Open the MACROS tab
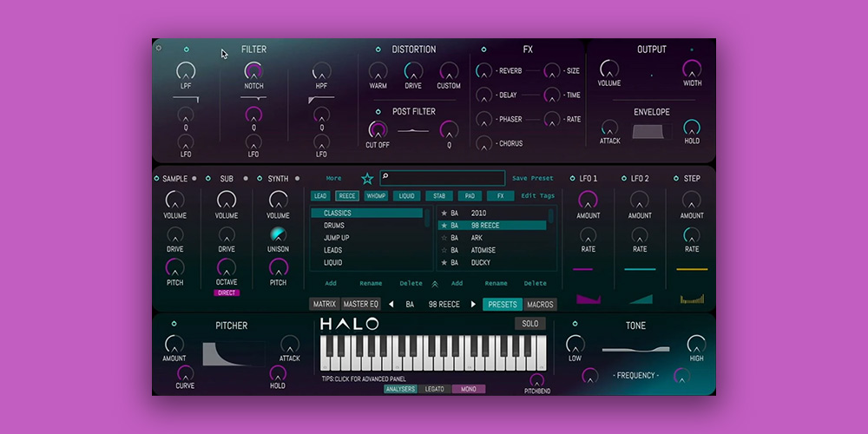 540,305
